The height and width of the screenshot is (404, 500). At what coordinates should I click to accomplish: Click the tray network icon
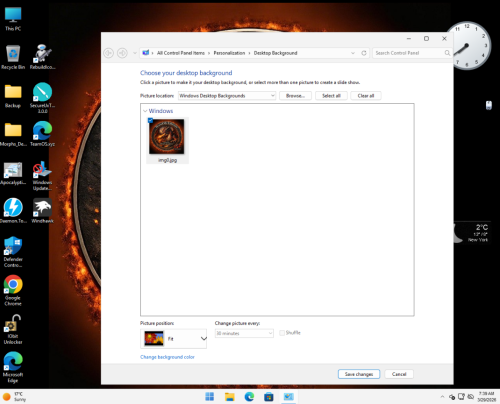point(461,397)
